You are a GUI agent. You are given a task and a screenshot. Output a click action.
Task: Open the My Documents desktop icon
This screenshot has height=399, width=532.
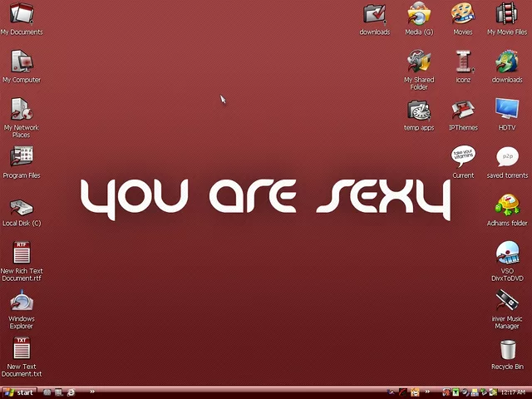point(22,18)
